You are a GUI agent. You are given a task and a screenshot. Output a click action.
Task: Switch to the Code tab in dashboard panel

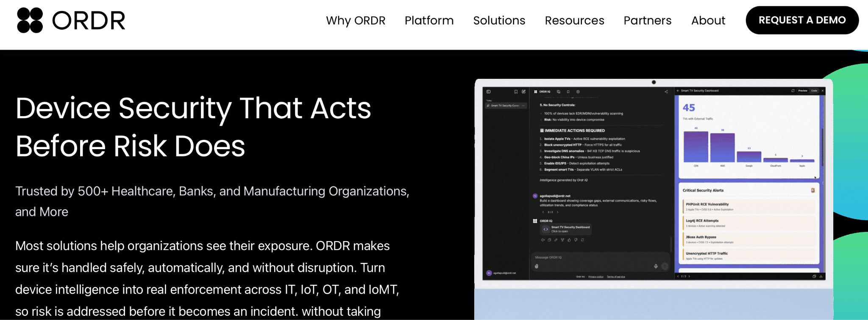[814, 91]
